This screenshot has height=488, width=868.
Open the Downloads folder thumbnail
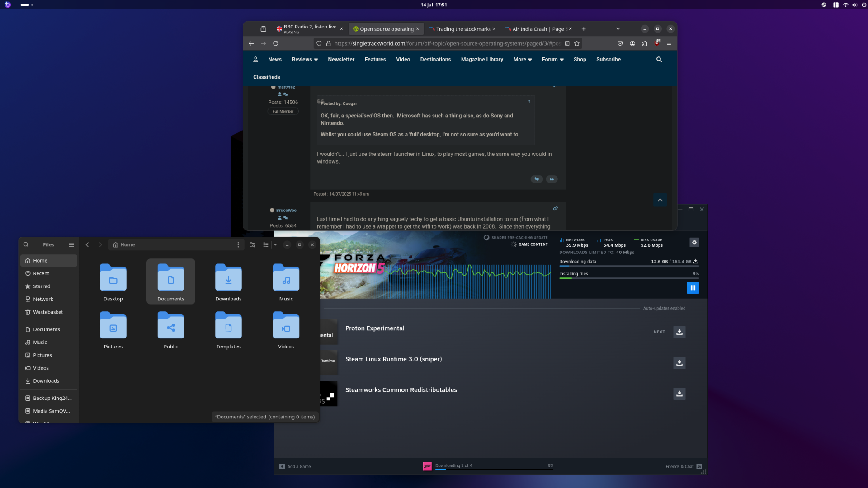[228, 278]
